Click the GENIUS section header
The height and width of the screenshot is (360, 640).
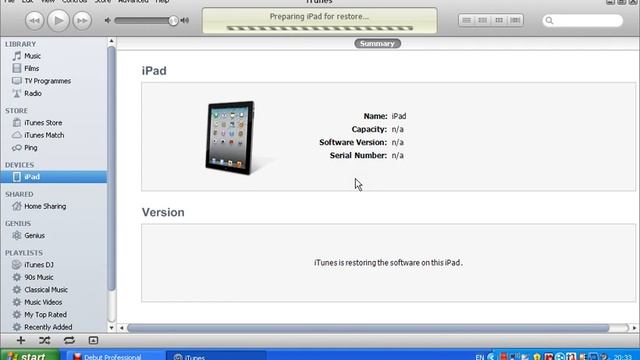pyautogui.click(x=18, y=224)
